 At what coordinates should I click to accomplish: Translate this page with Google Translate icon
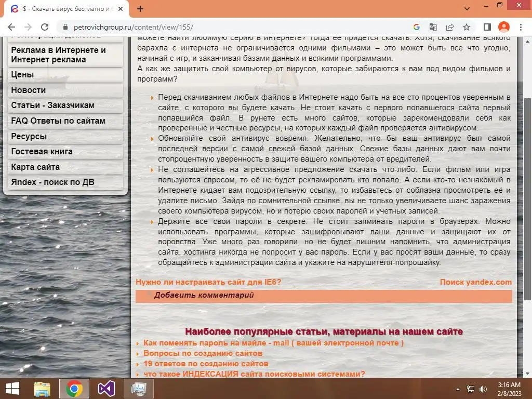[x=433, y=27]
